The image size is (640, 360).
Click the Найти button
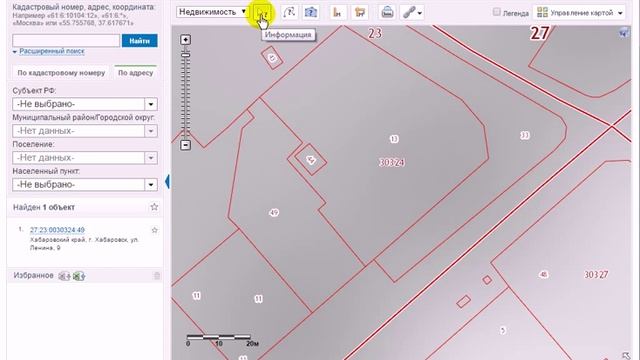click(140, 41)
